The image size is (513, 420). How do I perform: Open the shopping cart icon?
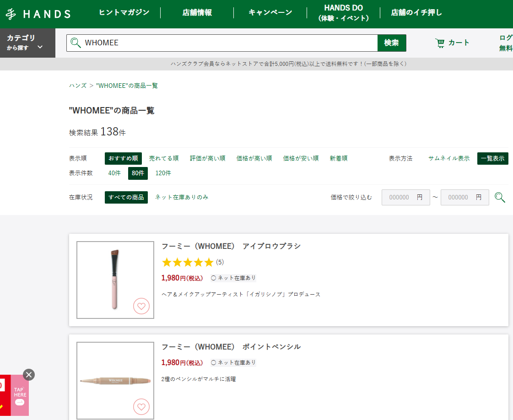[440, 43]
